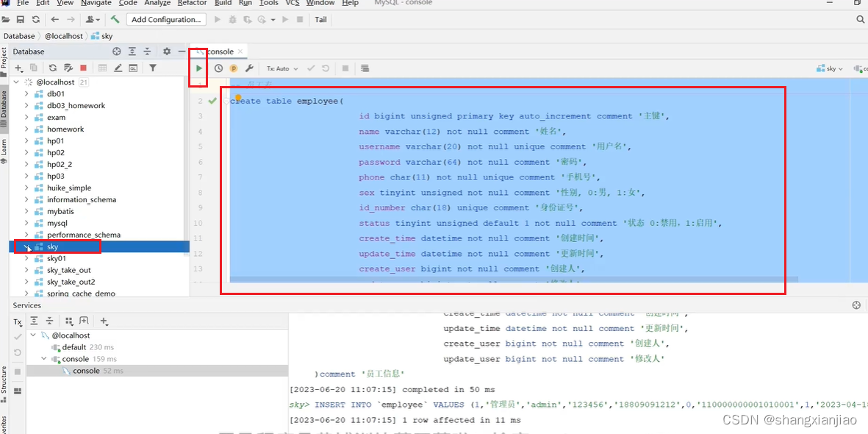Open the Project side tool window
This screenshot has width=868, height=434.
pyautogui.click(x=4, y=63)
